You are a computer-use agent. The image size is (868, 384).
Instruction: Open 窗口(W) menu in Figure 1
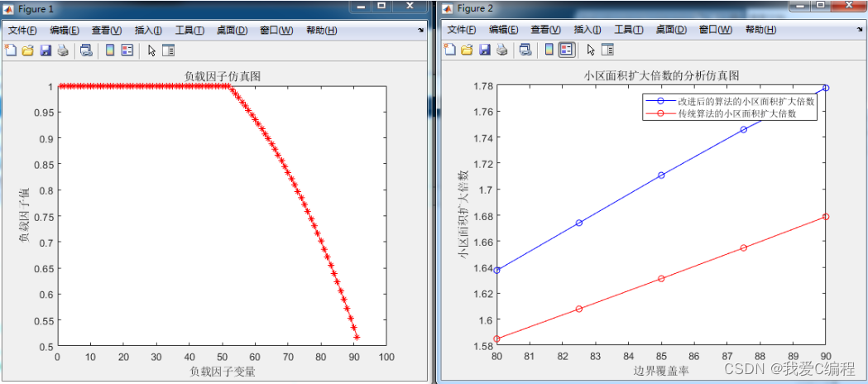[x=277, y=31]
